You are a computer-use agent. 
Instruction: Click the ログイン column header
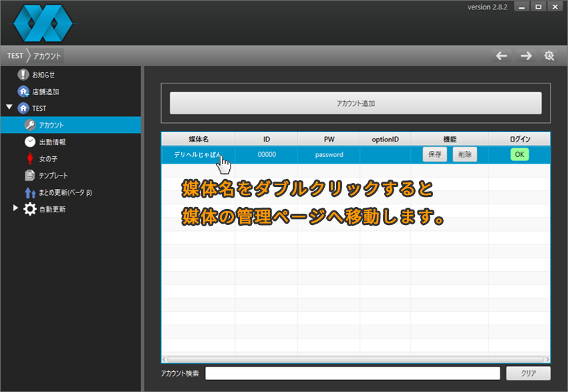[x=519, y=139]
